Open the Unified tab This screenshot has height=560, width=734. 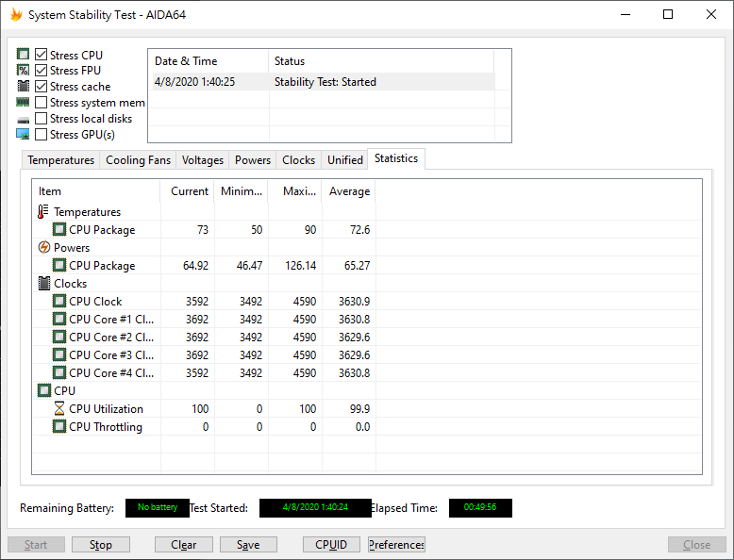pyautogui.click(x=345, y=160)
